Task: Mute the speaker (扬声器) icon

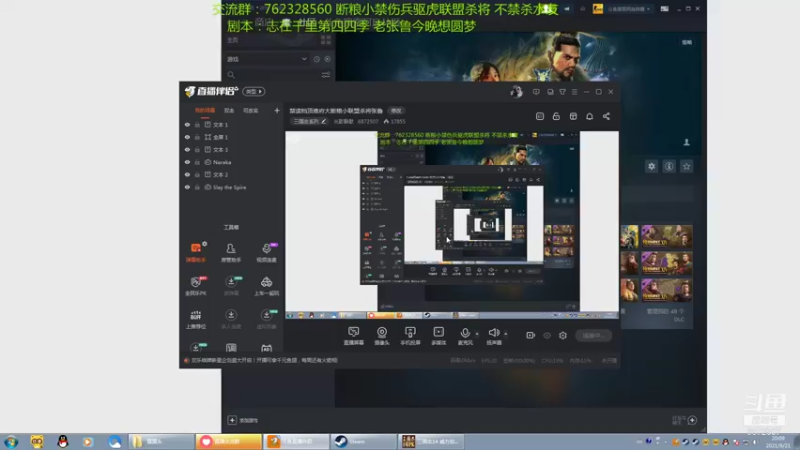Action: [493, 333]
